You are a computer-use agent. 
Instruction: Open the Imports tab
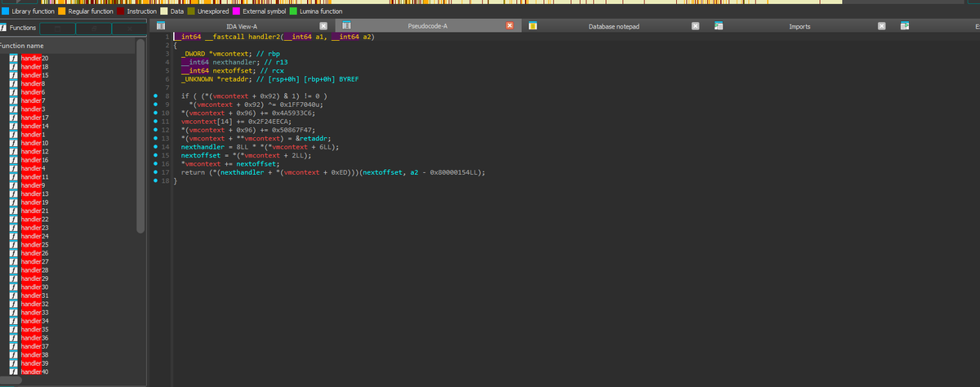[x=800, y=27]
